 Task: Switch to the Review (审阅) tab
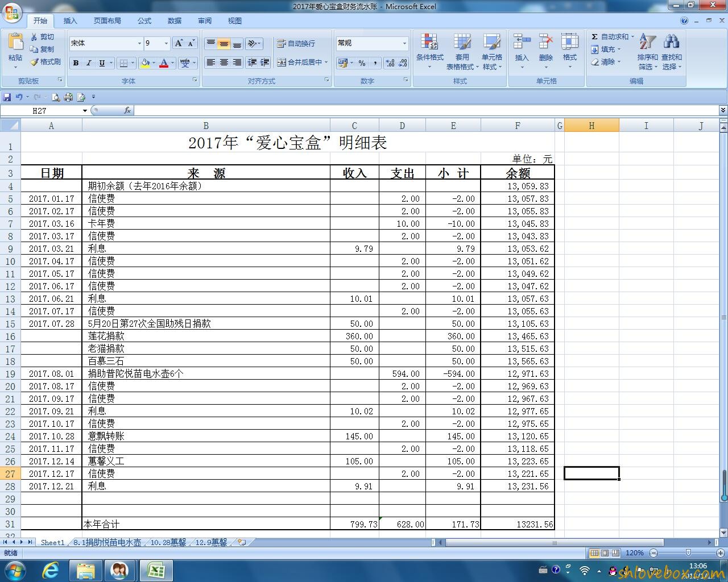pyautogui.click(x=205, y=21)
